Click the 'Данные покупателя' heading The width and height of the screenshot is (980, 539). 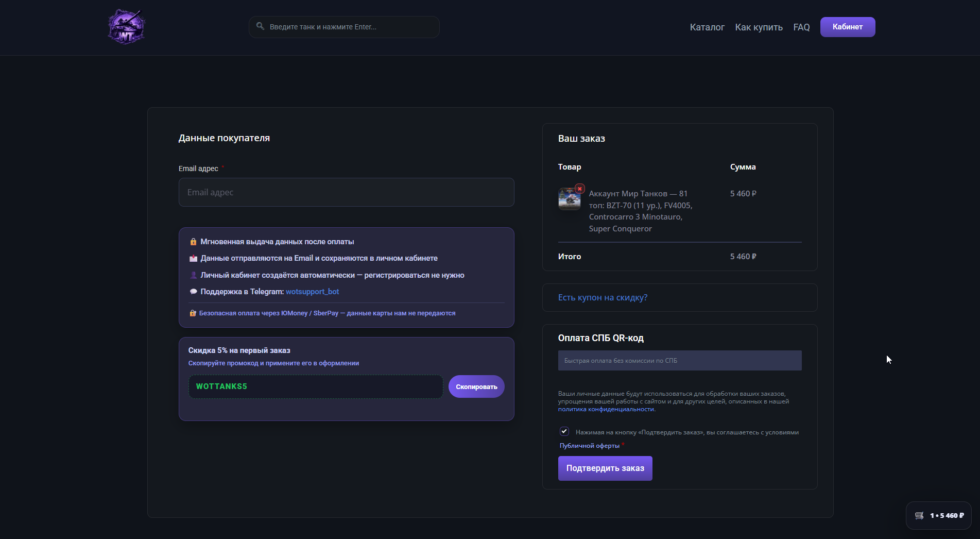pos(224,138)
